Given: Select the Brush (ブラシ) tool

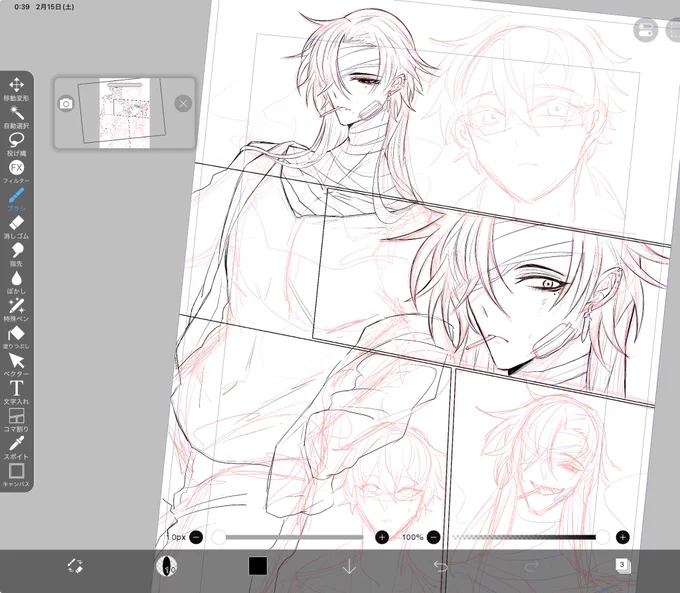Looking at the screenshot, I should [x=16, y=200].
